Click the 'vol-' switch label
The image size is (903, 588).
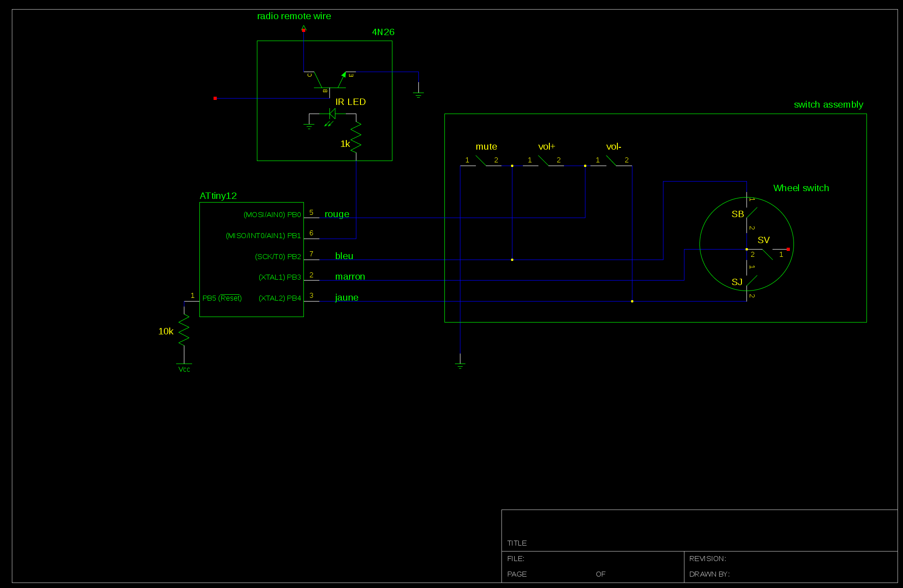pyautogui.click(x=613, y=146)
